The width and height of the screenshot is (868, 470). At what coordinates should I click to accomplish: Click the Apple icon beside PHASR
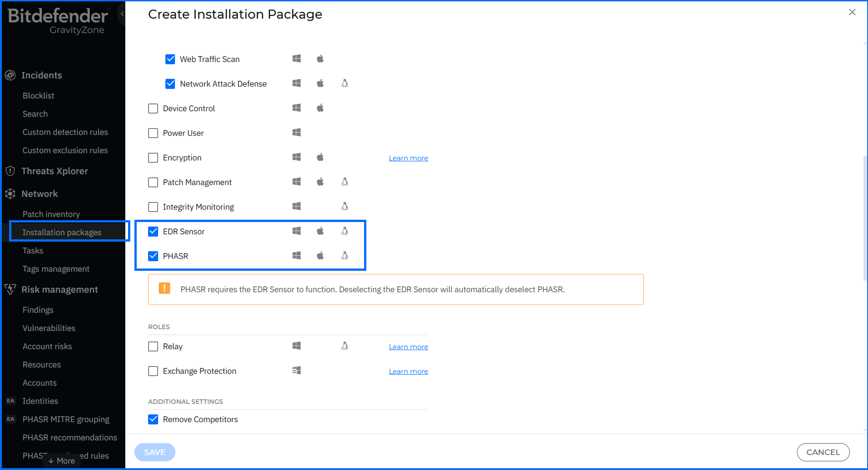(320, 256)
